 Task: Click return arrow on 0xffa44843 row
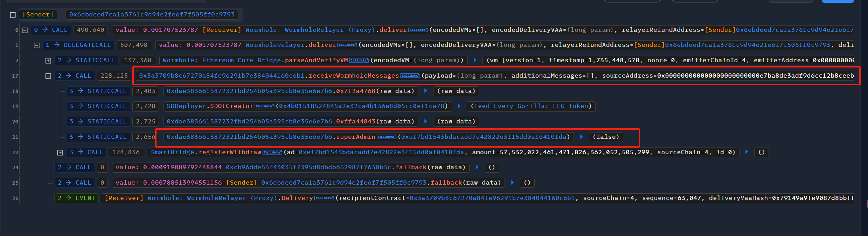425,121
